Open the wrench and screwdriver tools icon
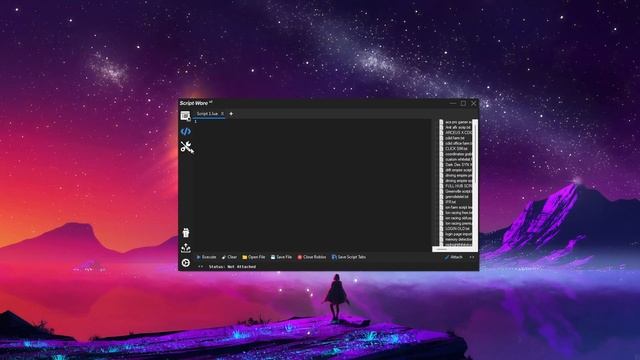 (x=187, y=147)
